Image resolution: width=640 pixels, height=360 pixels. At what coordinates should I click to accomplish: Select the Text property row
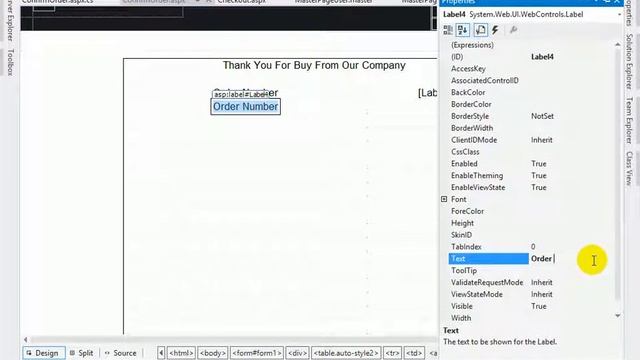[x=488, y=259]
